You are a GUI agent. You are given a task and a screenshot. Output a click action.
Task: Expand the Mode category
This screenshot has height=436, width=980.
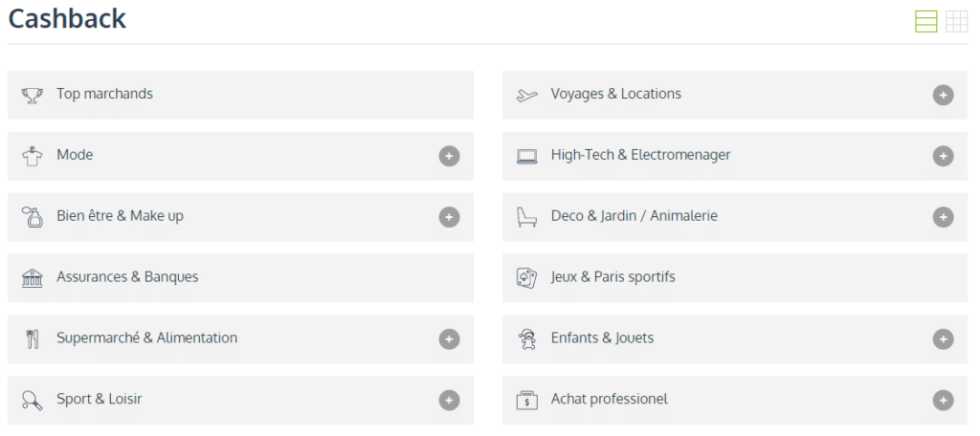click(449, 156)
